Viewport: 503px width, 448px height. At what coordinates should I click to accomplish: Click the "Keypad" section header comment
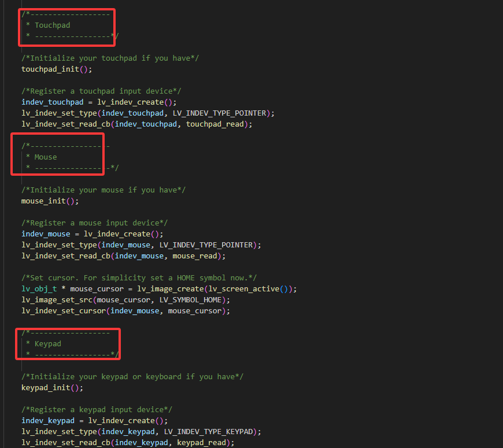tap(47, 344)
